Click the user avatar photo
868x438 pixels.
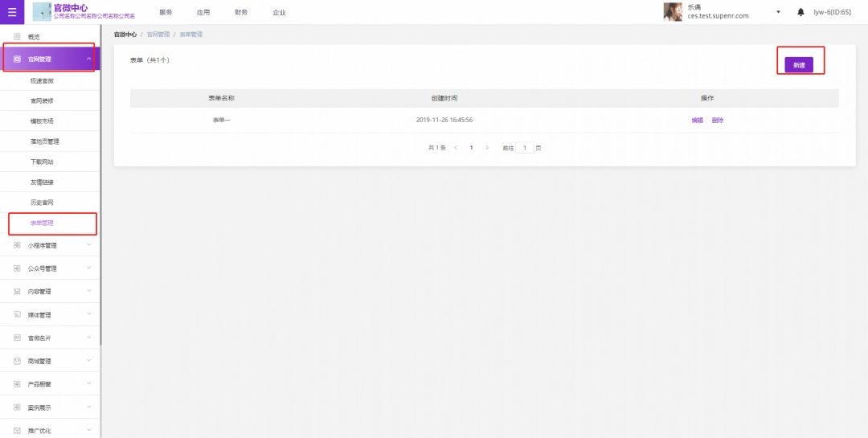(673, 11)
